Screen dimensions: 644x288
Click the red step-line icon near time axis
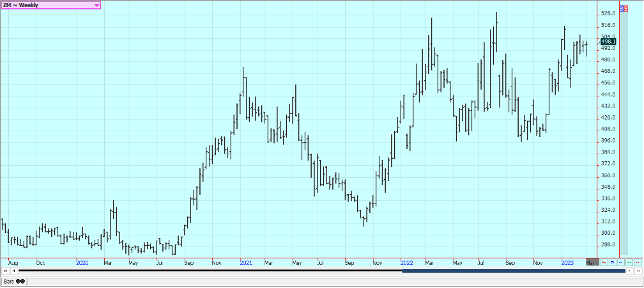pyautogui.click(x=604, y=262)
